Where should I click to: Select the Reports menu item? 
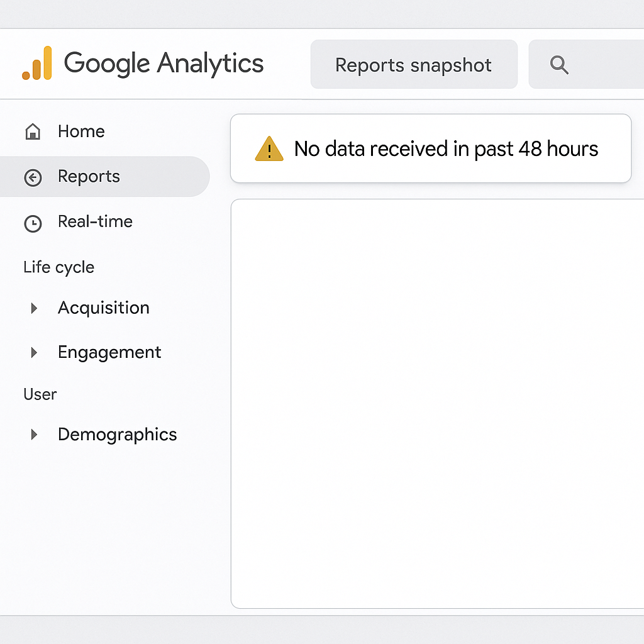(105, 177)
